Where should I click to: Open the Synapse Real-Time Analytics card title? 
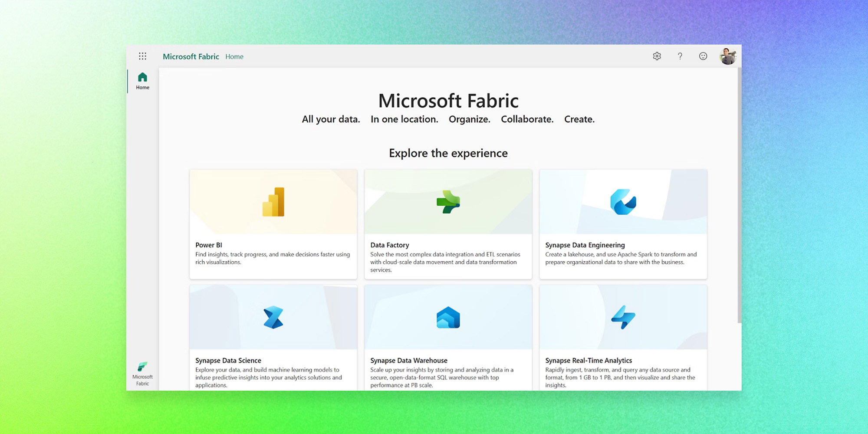589,361
